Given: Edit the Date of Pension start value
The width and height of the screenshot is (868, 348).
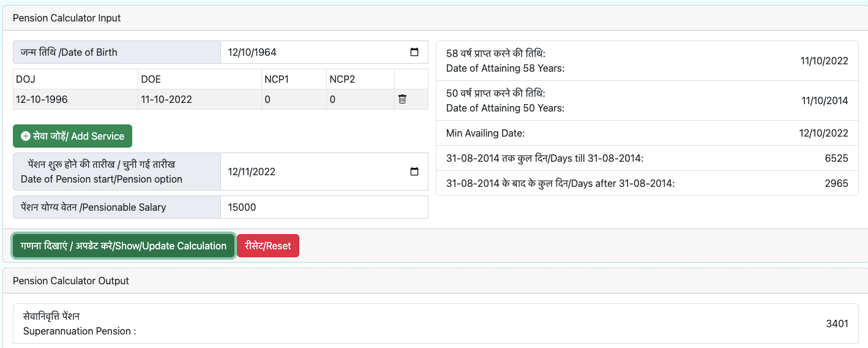Looking at the screenshot, I should coord(252,172).
